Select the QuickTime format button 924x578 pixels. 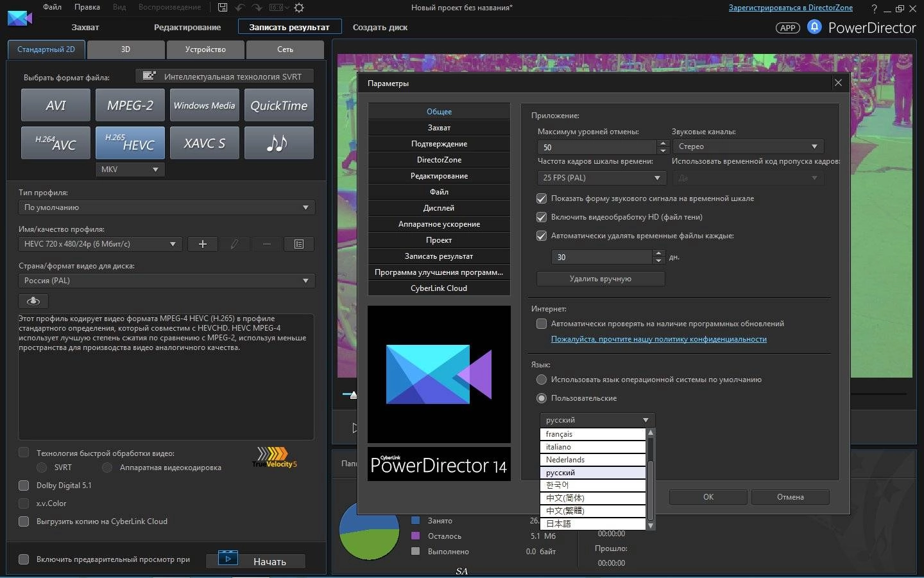279,105
